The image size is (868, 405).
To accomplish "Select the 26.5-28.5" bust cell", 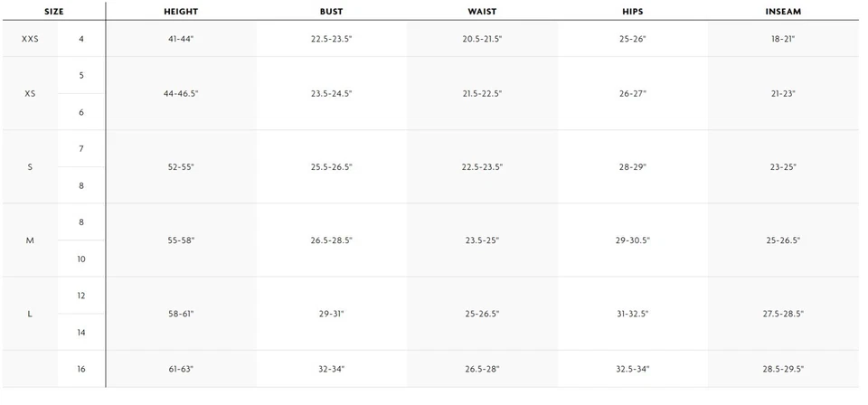I will 331,240.
